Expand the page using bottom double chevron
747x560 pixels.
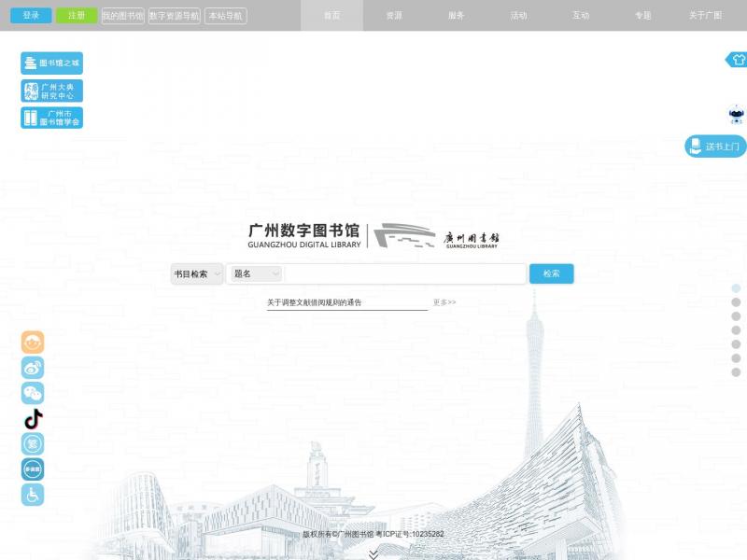(373, 553)
